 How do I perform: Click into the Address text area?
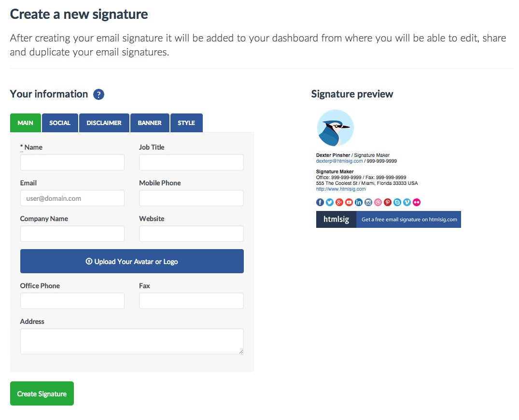coord(132,341)
